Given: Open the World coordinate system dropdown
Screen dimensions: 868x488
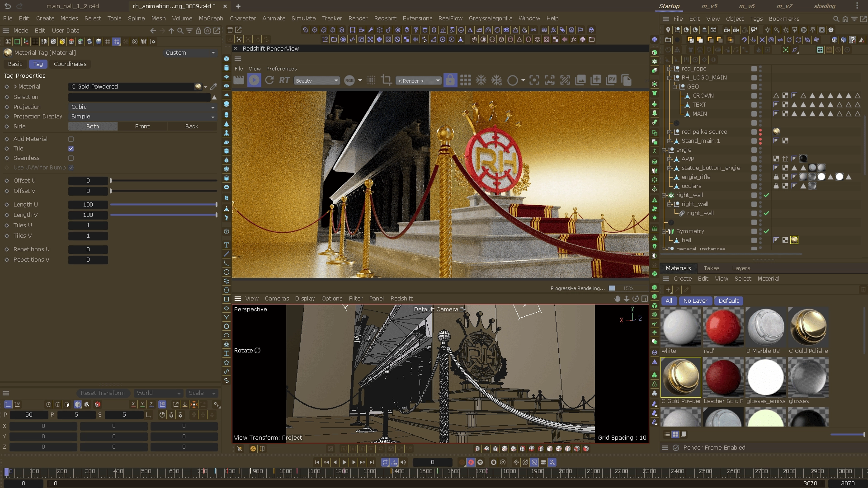Looking at the screenshot, I should 158,393.
